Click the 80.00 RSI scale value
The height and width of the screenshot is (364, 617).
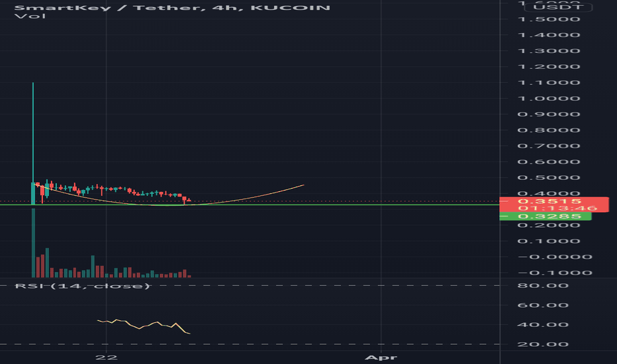click(x=543, y=286)
